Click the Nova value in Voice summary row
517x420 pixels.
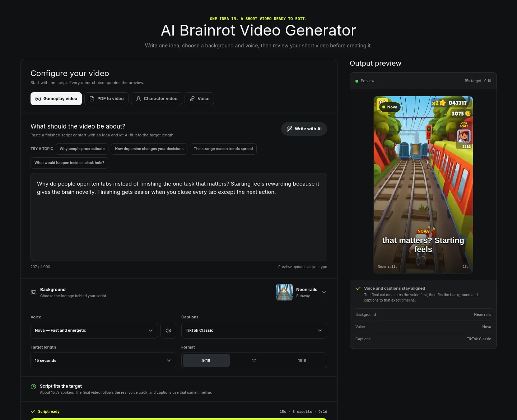[486, 327]
